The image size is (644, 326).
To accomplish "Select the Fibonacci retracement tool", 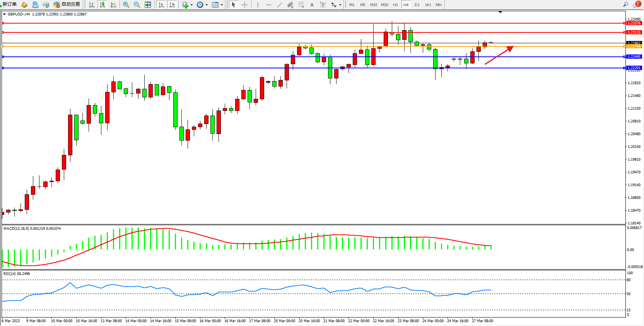I will click(301, 5).
